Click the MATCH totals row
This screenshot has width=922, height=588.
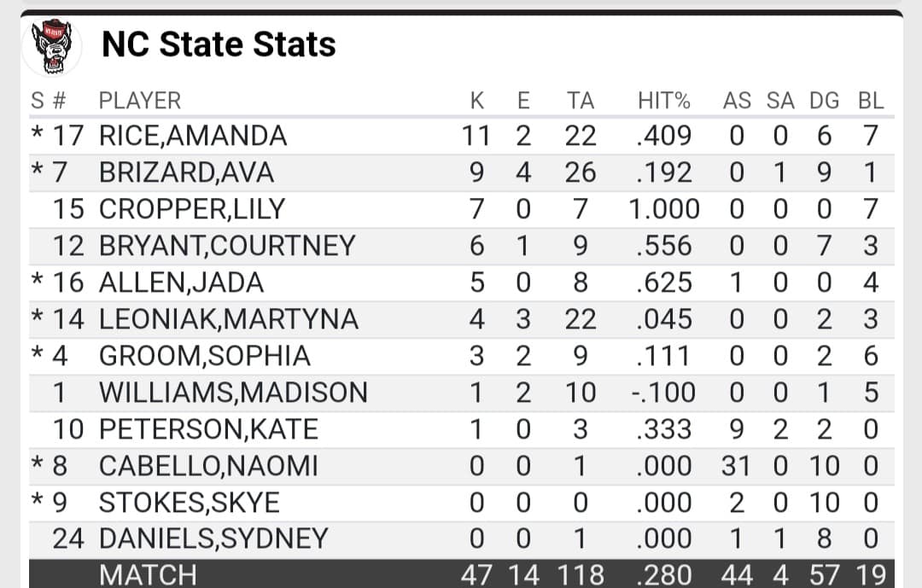tap(148, 574)
